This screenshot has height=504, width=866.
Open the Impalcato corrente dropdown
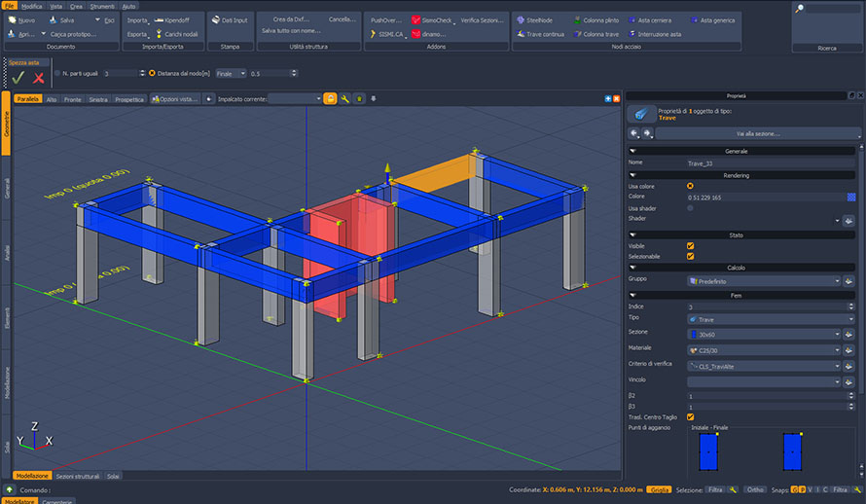pyautogui.click(x=295, y=99)
